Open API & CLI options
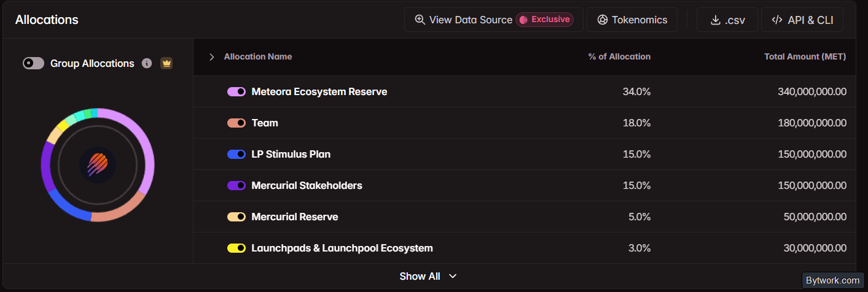Viewport: 868px width, 292px height. [802, 20]
